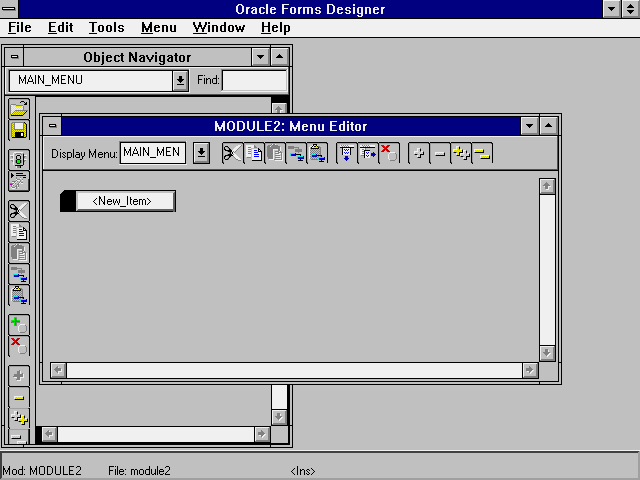Open the MAIN_MENU dropdown in Object Navigator
640x480 pixels.
pyautogui.click(x=180, y=80)
